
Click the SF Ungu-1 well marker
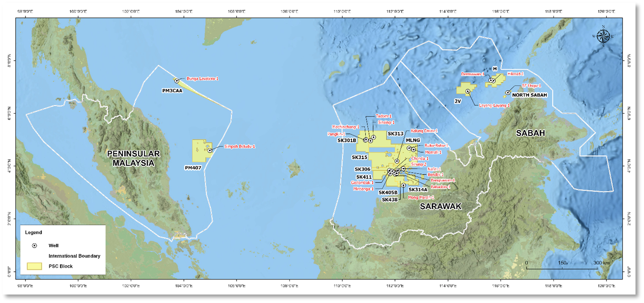click(508, 93)
